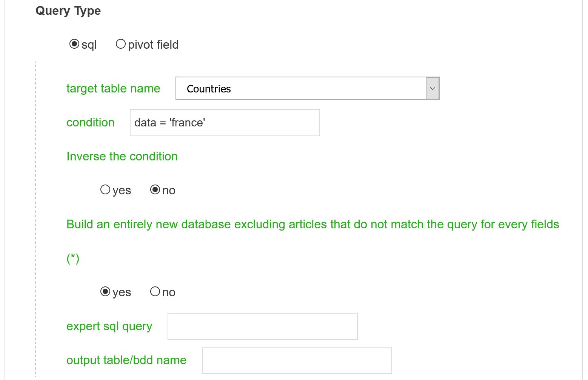
Task: Choose no for Inverse the condition
Action: [155, 189]
